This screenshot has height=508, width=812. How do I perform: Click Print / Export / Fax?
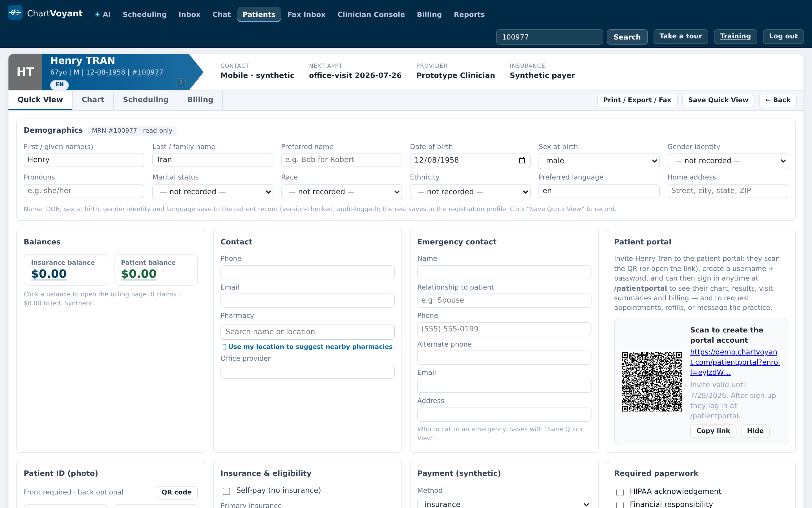[637, 100]
